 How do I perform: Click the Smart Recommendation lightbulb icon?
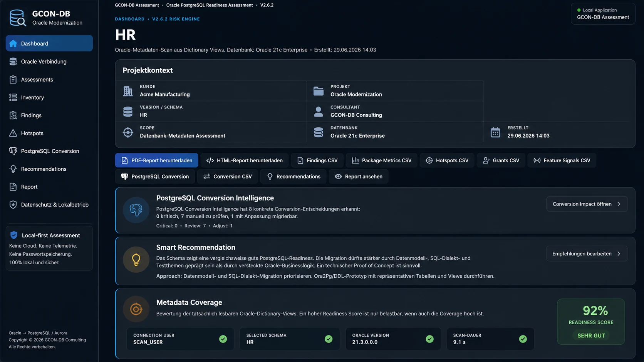click(136, 260)
